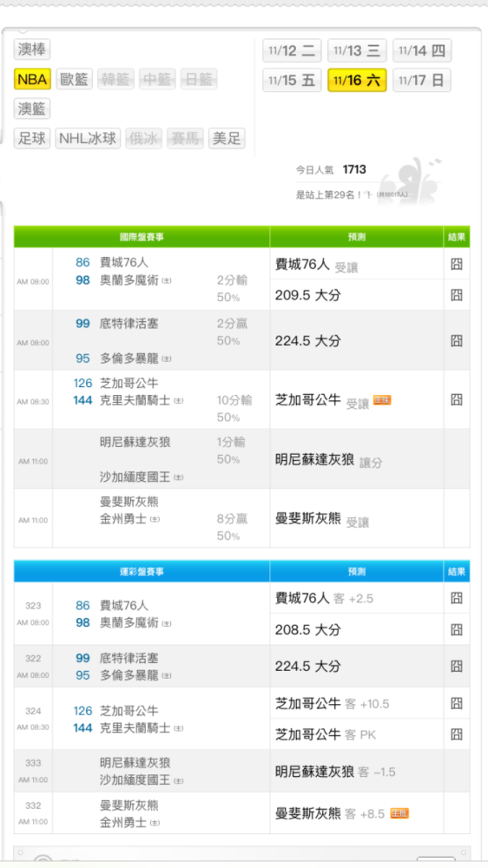Click result icon for 芝加哥公牛 客 +10.5
488x868 pixels.
coord(457,703)
